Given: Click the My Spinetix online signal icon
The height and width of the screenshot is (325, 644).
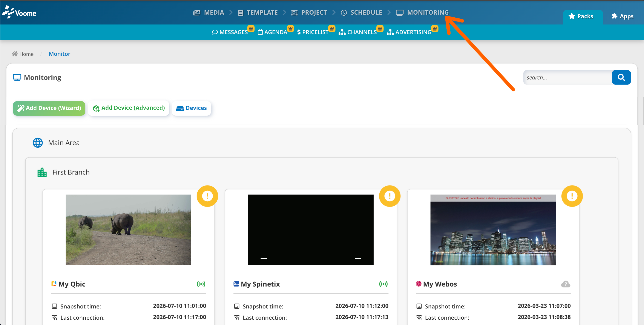Looking at the screenshot, I should point(383,284).
